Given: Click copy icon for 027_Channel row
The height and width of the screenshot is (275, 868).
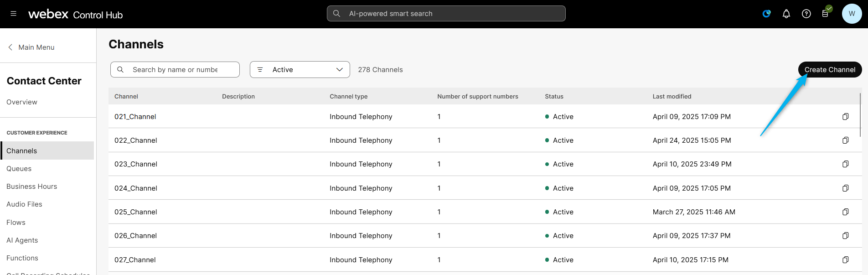Looking at the screenshot, I should 845,260.
